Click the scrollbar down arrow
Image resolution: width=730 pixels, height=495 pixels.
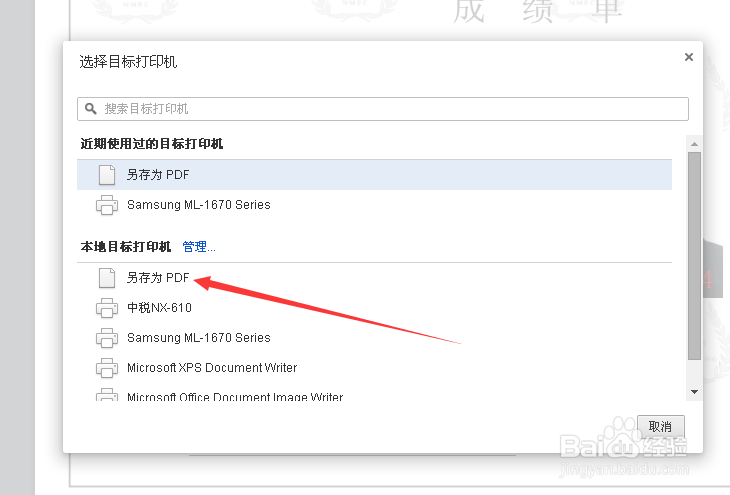pyautogui.click(x=694, y=392)
